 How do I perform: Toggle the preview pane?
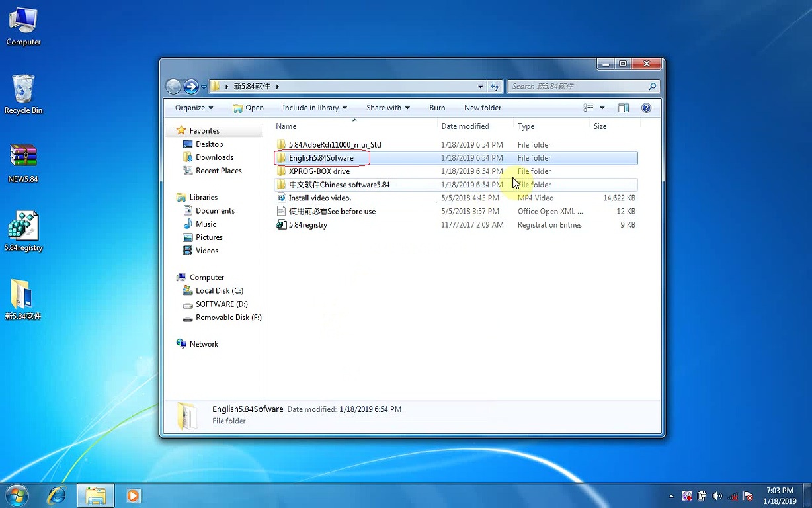(x=624, y=108)
